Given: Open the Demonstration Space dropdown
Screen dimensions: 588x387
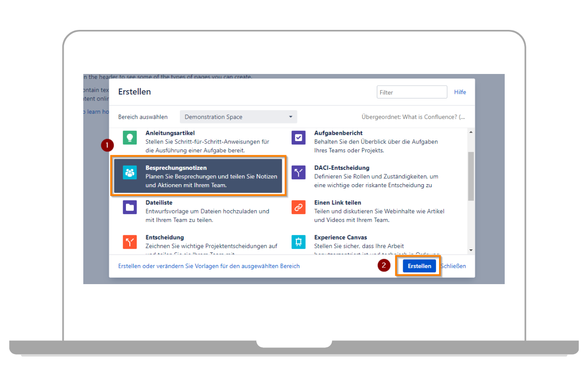Looking at the screenshot, I should (238, 117).
